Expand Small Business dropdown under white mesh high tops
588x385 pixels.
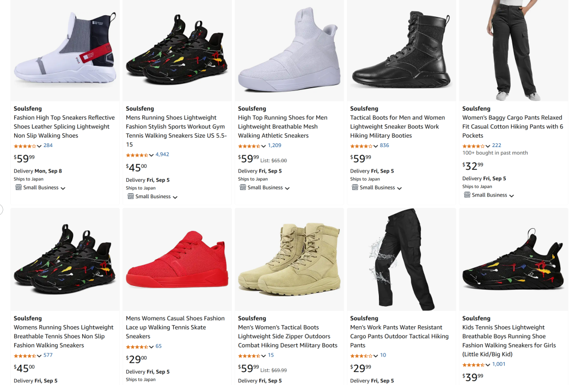287,188
